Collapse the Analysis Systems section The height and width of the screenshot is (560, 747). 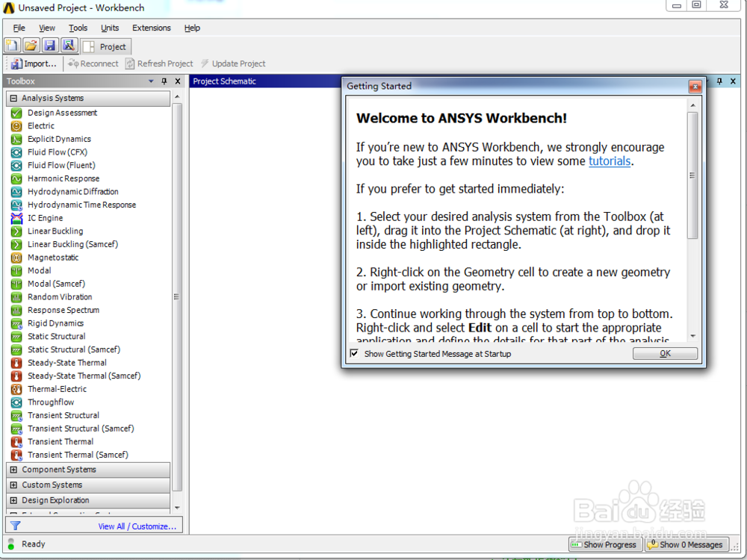point(13,98)
